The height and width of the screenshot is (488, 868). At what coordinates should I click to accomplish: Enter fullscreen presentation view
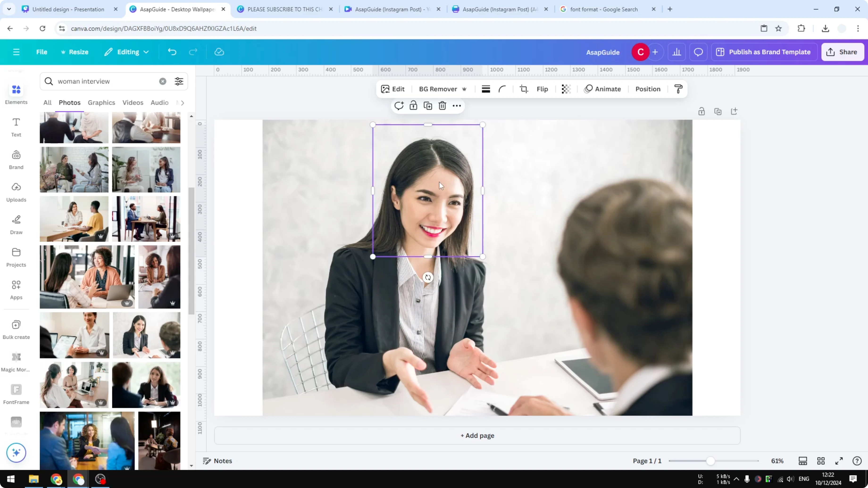pos(839,461)
